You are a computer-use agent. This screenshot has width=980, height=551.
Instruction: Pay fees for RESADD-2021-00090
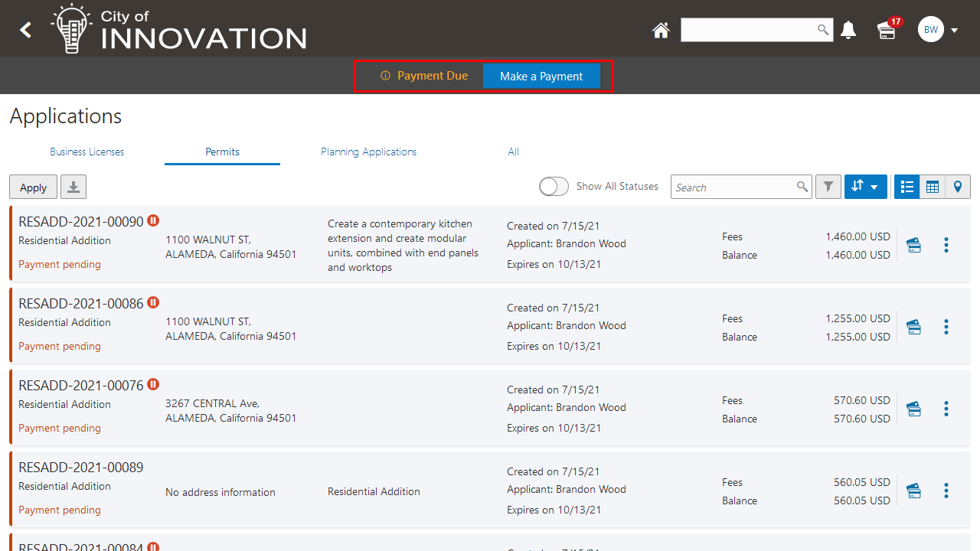913,245
